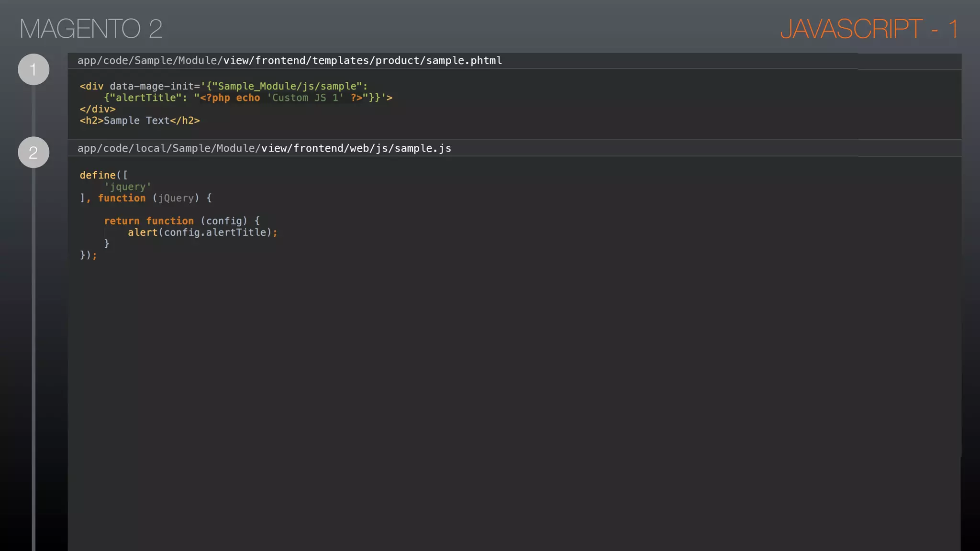Click the alert(config.alertTitle); line
Viewport: 980px width, 551px height.
pos(202,232)
